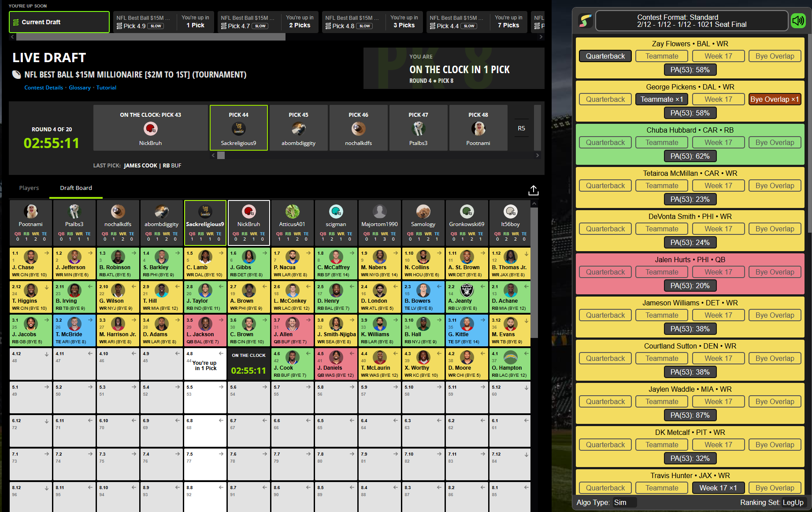812x512 pixels.
Task: Toggle Week 17 for Chuba Hubbard
Action: (x=718, y=142)
